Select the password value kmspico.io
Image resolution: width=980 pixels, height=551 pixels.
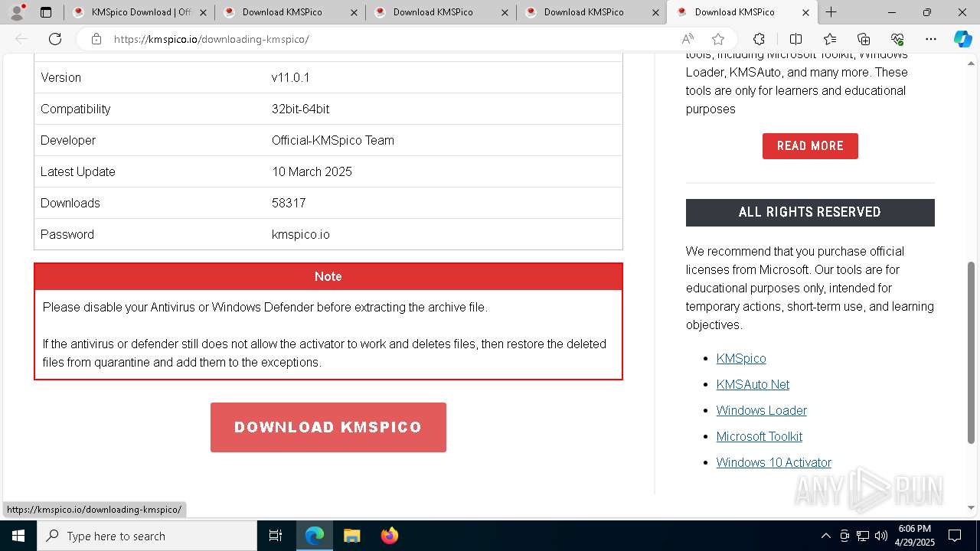[301, 234]
